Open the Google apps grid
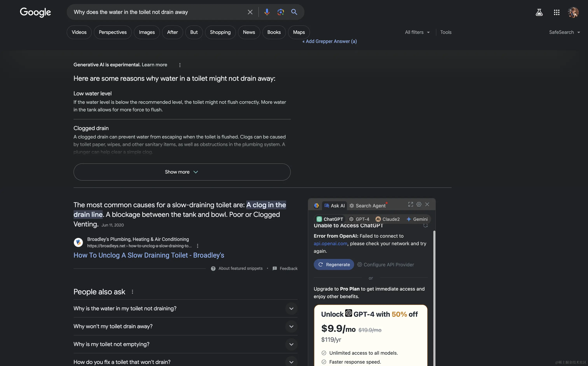 [x=556, y=12]
